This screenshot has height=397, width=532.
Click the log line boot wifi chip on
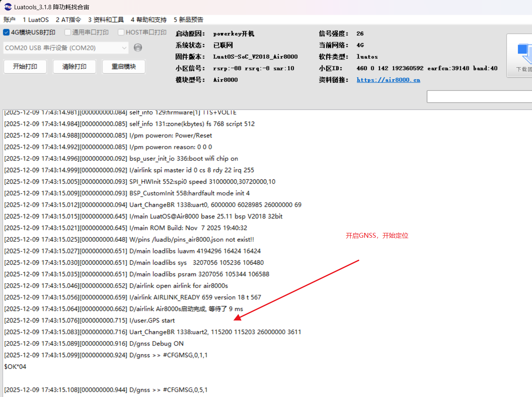click(121, 159)
